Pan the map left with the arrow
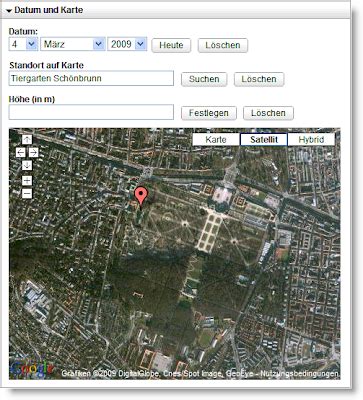363x400 pixels. click(21, 152)
